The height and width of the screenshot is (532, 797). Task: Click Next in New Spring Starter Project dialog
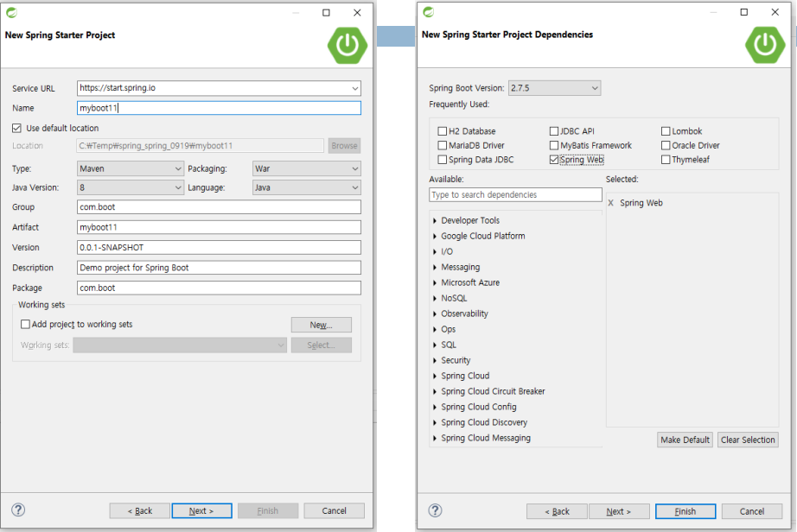[x=201, y=510]
